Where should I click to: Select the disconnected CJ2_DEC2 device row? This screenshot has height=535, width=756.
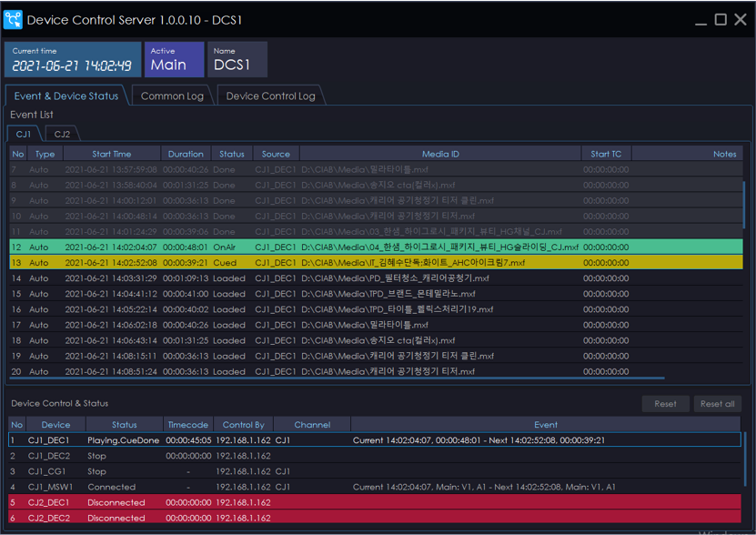[375, 518]
